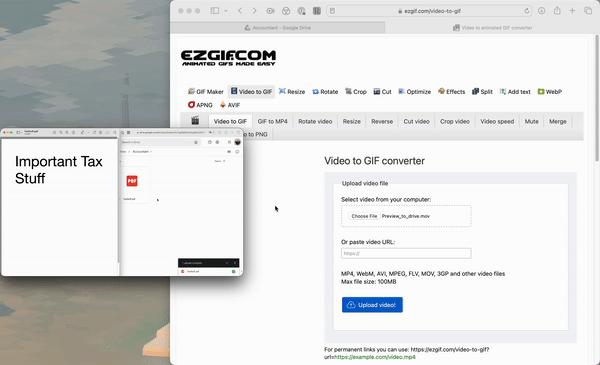Viewport: 600px width, 365px height.
Task: Switch to the GIF to MP4 tab
Action: 272,121
